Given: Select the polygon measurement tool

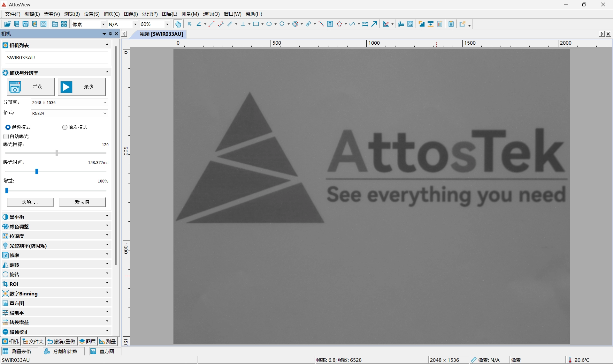Looking at the screenshot, I should (339, 24).
